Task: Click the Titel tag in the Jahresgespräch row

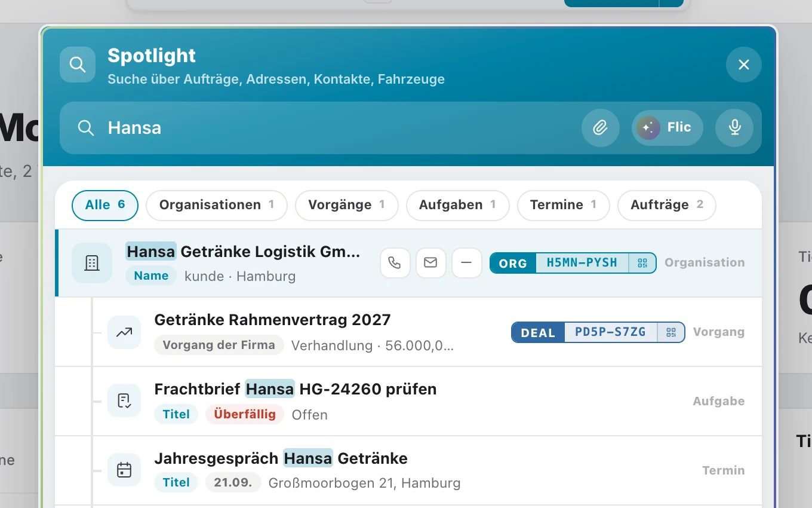Action: [x=176, y=482]
